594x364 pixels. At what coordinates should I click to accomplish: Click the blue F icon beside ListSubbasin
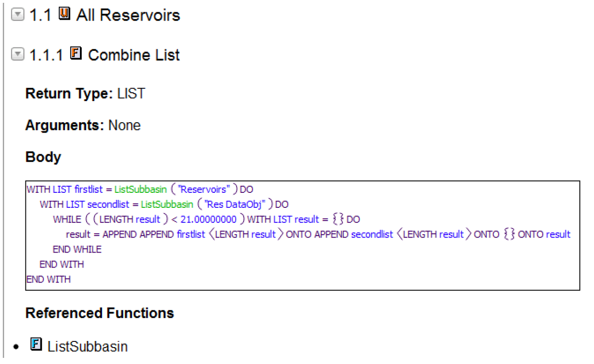pyautogui.click(x=35, y=346)
